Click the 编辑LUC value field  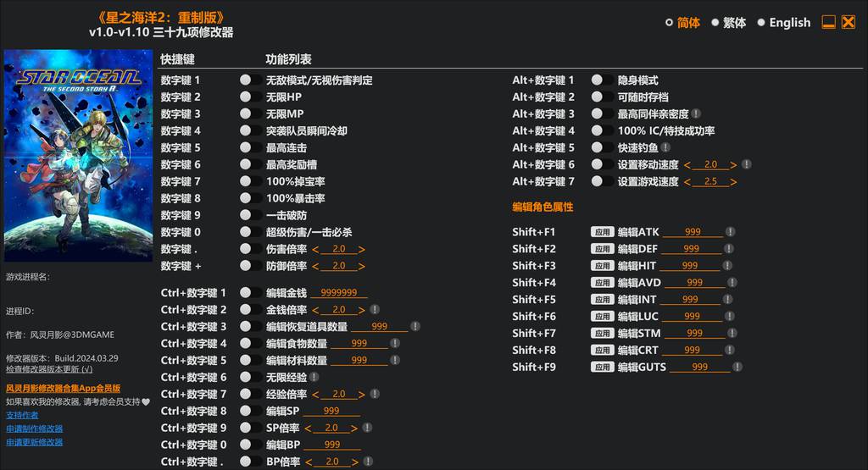tap(692, 316)
